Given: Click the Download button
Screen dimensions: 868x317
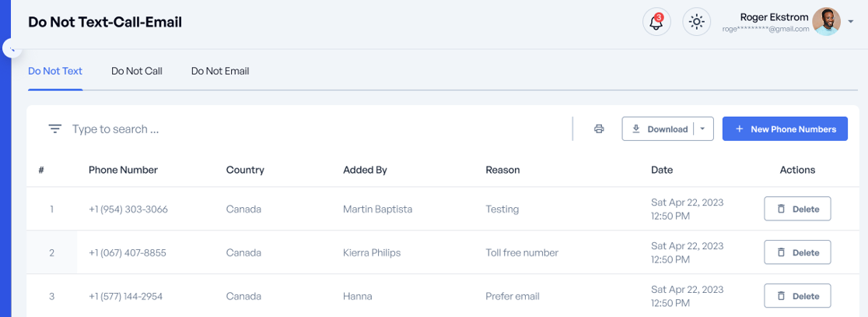Looking at the screenshot, I should (x=660, y=129).
